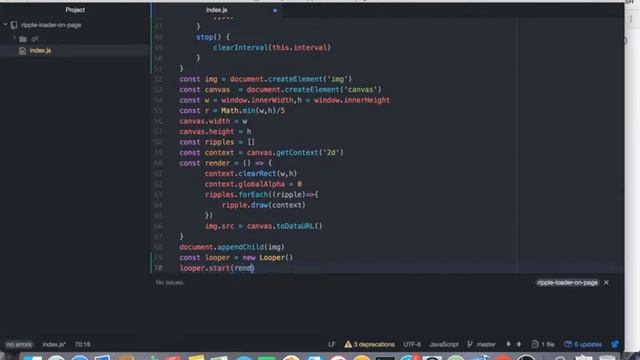Image resolution: width=640 pixels, height=360 pixels.
Task: Click the const looper = new Looper() line
Action: [x=236, y=258]
